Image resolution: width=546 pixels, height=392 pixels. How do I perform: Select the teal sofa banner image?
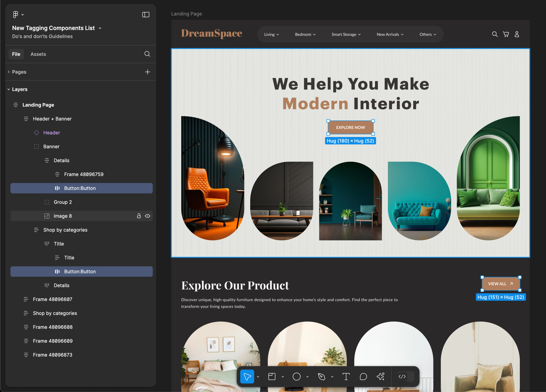[419, 201]
